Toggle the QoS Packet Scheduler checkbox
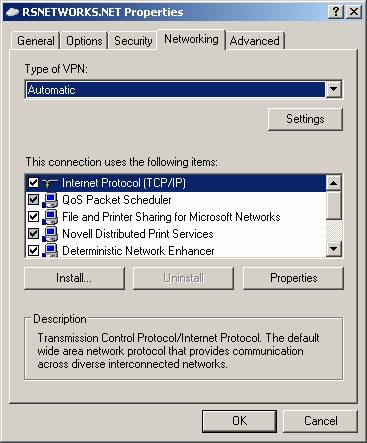This screenshot has height=443, width=367. click(x=33, y=200)
